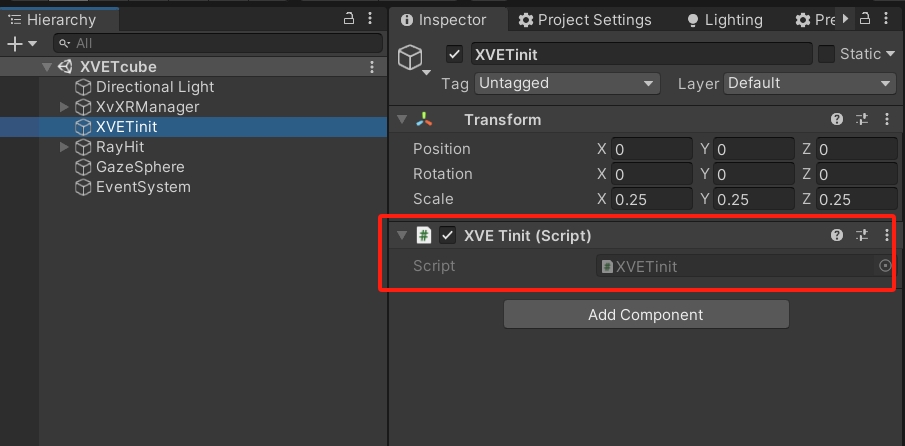Click the script object picker circle
This screenshot has width=905, height=446.
(x=885, y=265)
